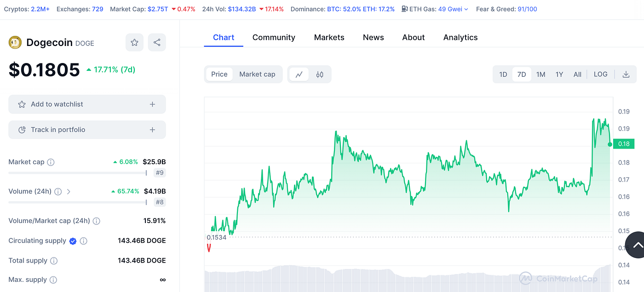
Task: Open Exchanges 729 link
Action: pos(98,9)
